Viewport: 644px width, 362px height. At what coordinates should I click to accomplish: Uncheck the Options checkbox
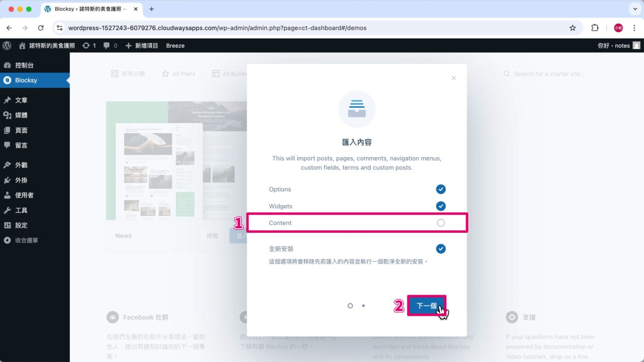click(x=441, y=189)
